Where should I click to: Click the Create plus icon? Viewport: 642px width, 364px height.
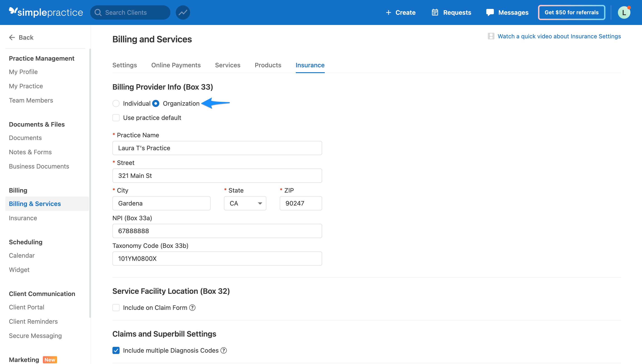(388, 12)
